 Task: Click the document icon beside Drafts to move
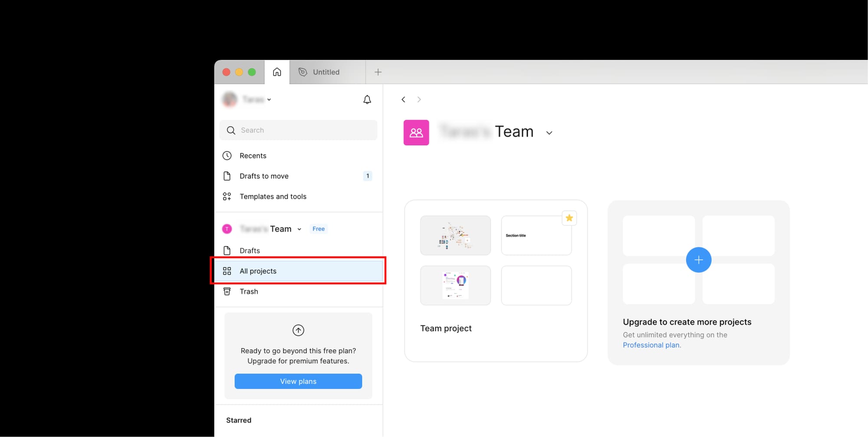tap(227, 176)
